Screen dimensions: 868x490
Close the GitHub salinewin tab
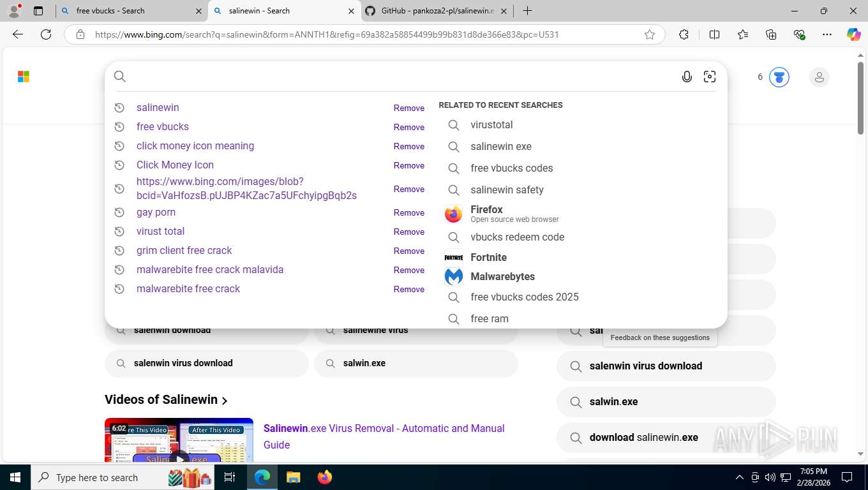click(504, 11)
